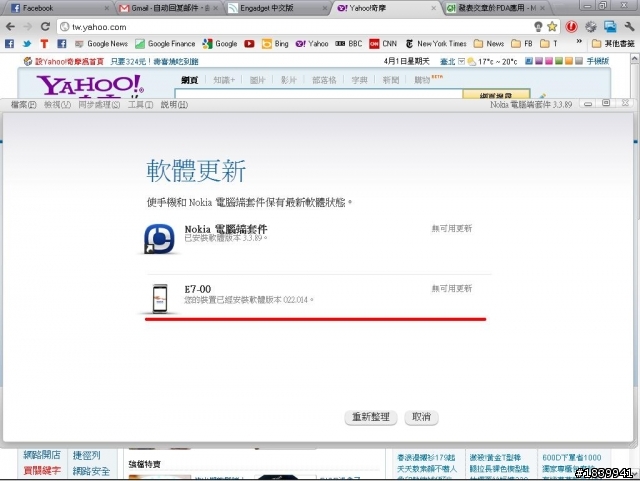Open the T bookmarks folder
This screenshot has width=640, height=481.
[x=549, y=44]
